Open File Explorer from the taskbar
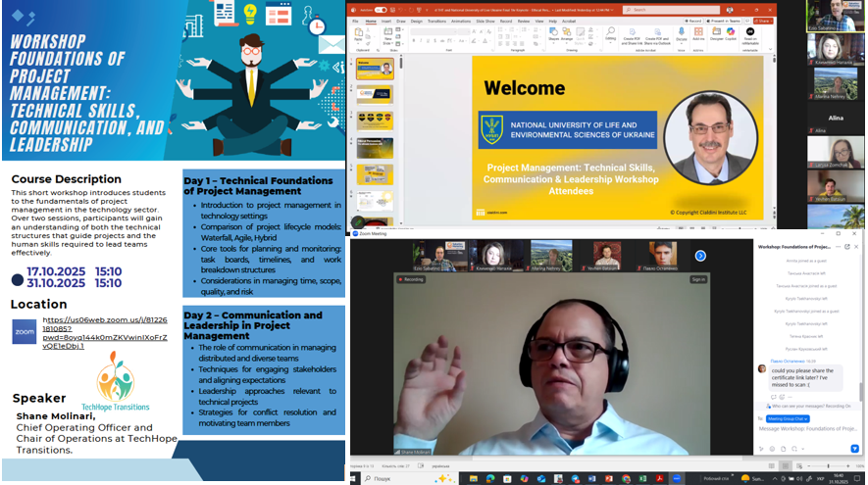 (x=474, y=479)
